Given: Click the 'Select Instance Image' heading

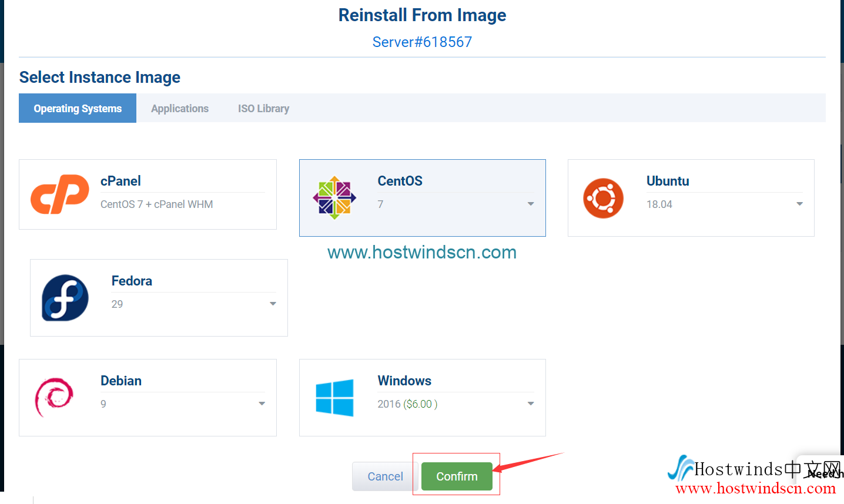Looking at the screenshot, I should click(100, 78).
